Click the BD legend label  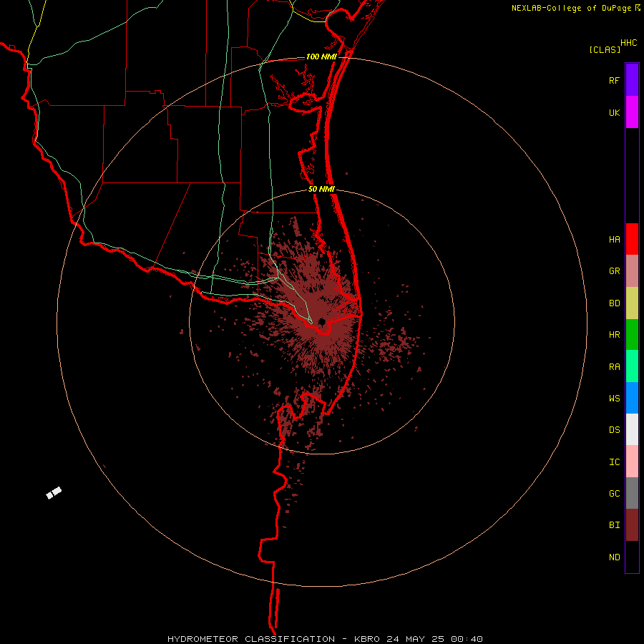[614, 303]
